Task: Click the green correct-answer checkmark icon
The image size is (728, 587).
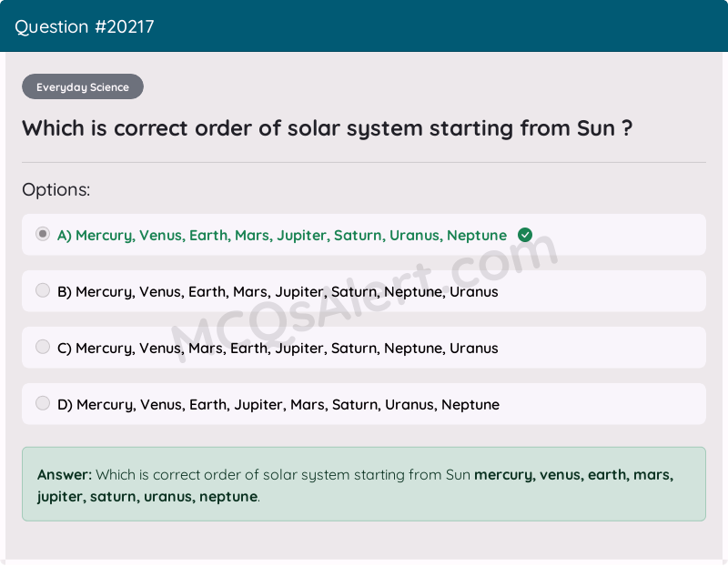Action: pyautogui.click(x=525, y=234)
